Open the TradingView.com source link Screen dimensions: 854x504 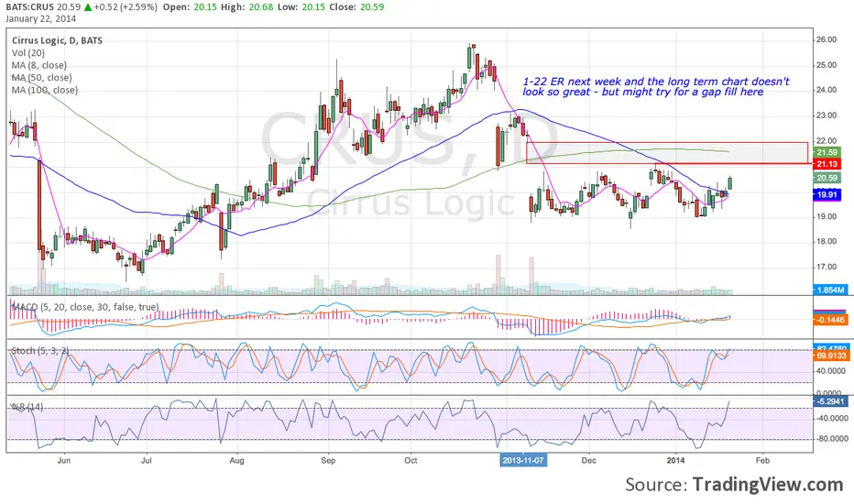(767, 485)
